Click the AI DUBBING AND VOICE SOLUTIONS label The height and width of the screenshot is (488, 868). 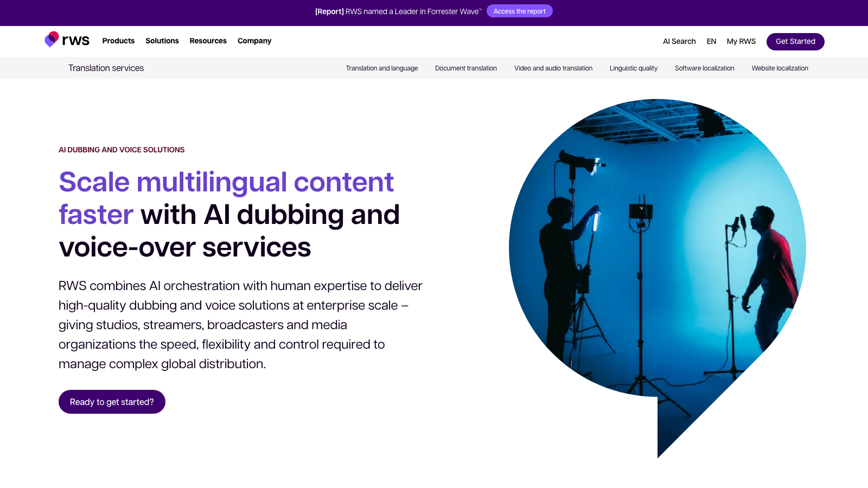click(x=122, y=150)
